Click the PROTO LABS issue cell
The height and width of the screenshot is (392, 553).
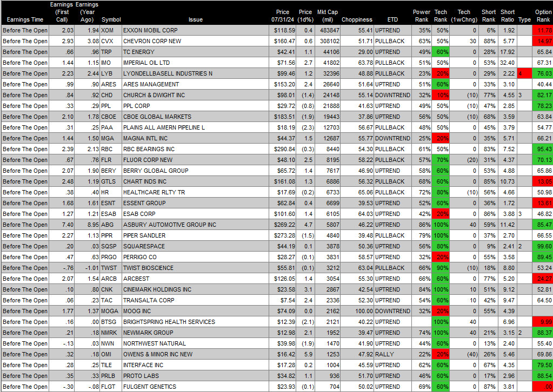[x=195, y=376]
